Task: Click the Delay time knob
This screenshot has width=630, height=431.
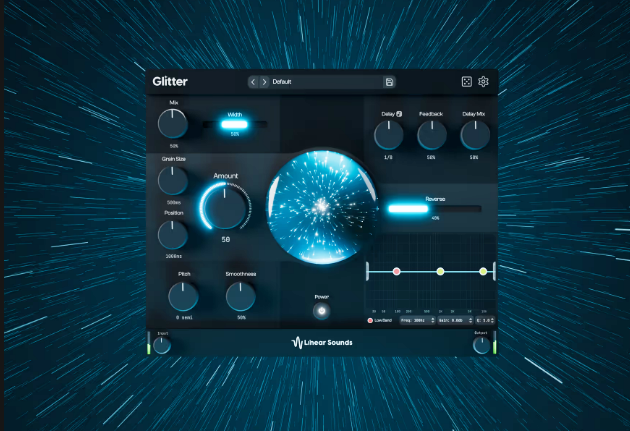Action: [389, 135]
